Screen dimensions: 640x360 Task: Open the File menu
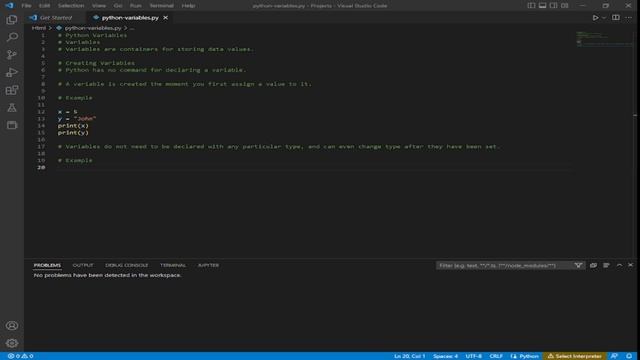click(x=27, y=6)
